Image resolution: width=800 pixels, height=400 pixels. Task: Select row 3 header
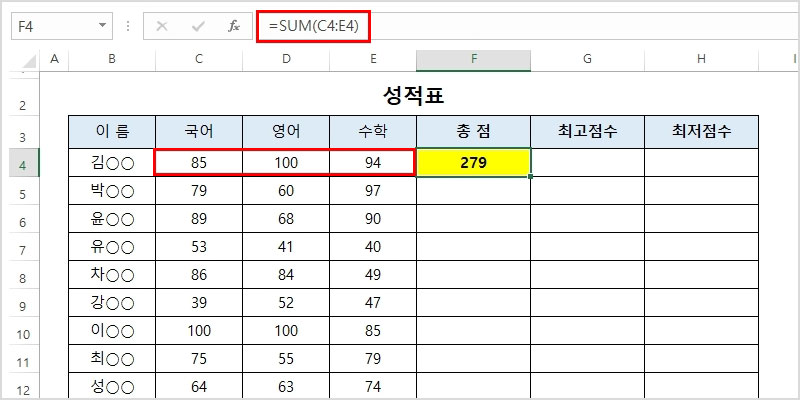[x=23, y=132]
